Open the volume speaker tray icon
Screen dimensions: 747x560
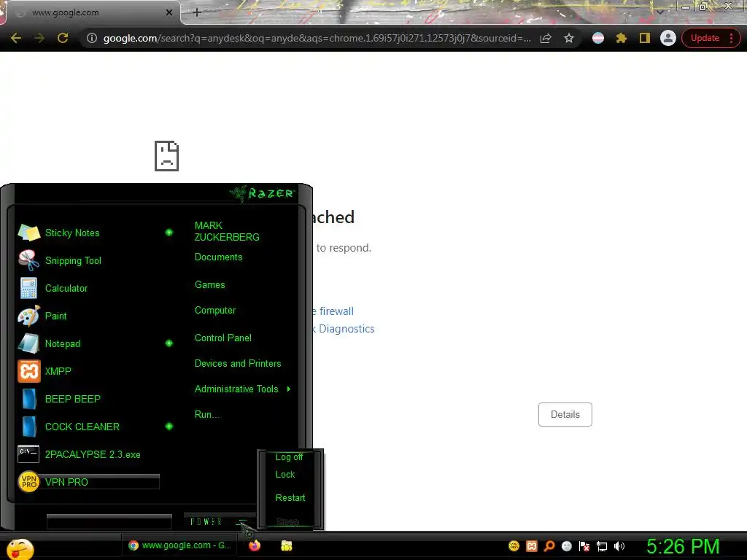[x=619, y=546]
